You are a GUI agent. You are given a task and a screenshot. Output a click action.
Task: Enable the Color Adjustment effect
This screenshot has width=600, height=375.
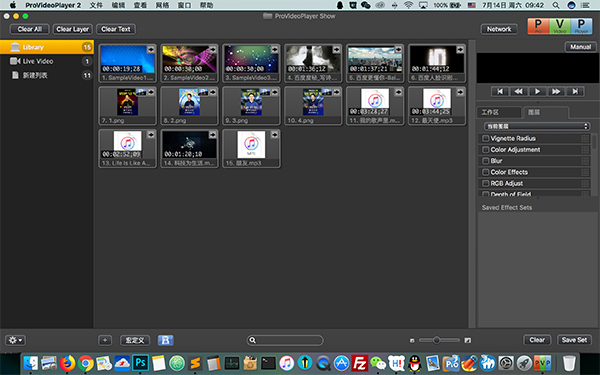click(x=486, y=150)
